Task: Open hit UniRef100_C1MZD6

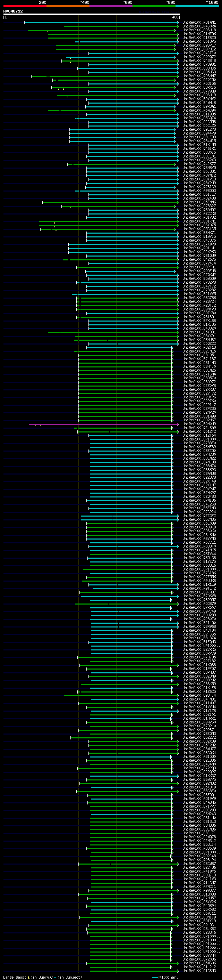Action: click(199, 34)
